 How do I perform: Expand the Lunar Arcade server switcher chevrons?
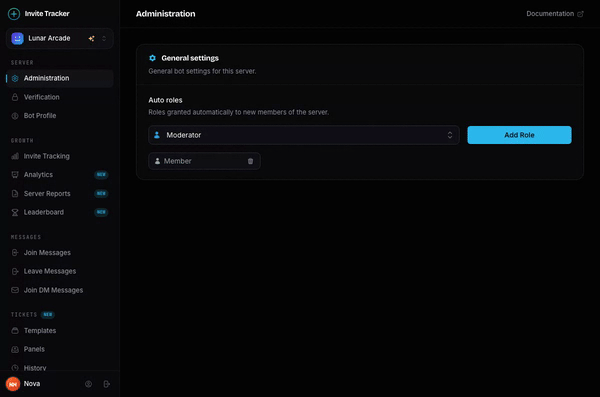point(104,38)
